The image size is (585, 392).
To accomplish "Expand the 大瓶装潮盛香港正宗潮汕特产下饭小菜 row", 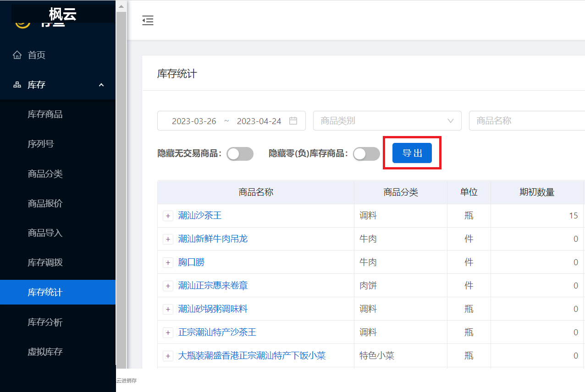I will click(x=168, y=356).
